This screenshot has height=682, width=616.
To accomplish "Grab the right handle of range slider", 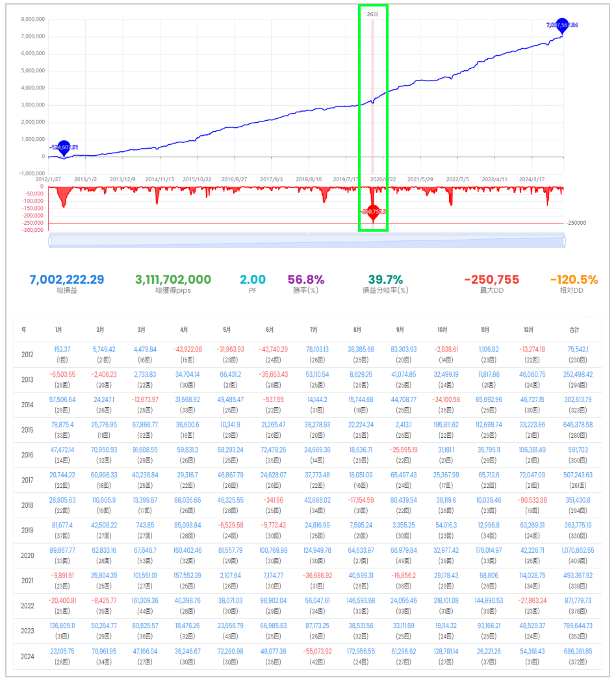I will 563,242.
